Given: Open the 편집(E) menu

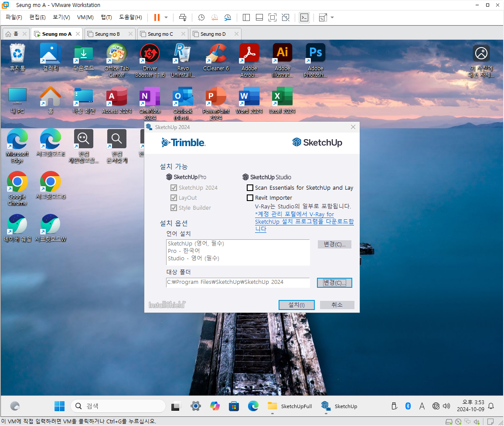Looking at the screenshot, I should [37, 17].
